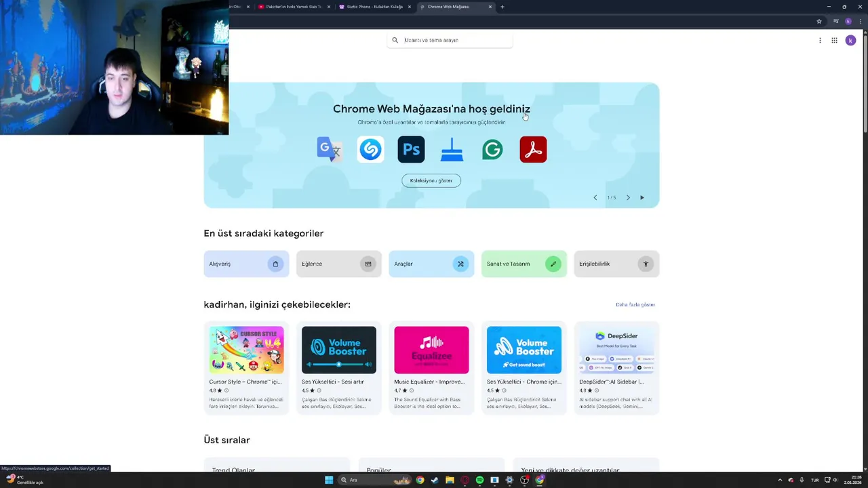This screenshot has height=488, width=868.
Task: Close Pakistan'ın Evde Yemek tab
Action: (x=328, y=7)
